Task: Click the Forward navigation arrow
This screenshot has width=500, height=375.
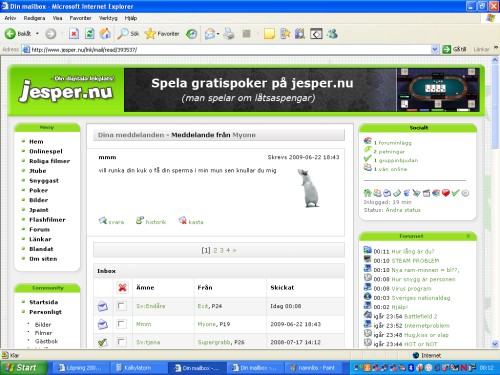Action: click(51, 34)
